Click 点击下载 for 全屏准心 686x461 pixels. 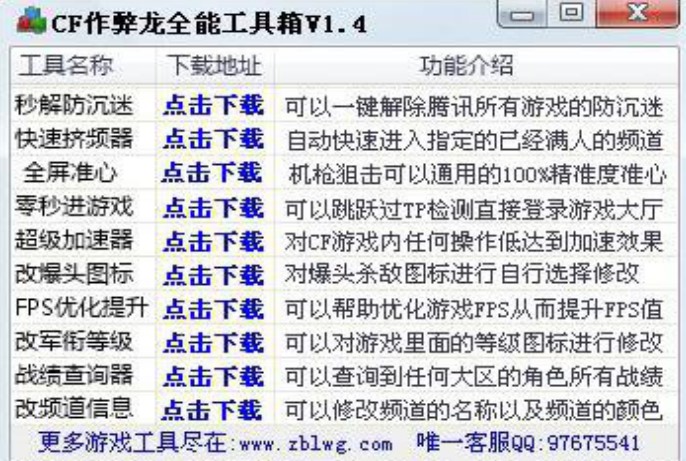pyautogui.click(x=212, y=173)
